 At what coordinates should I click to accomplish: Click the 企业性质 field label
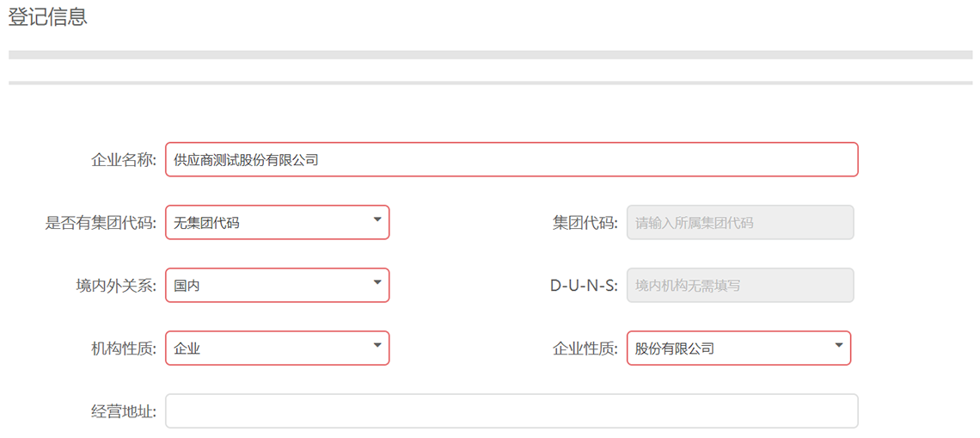585,349
